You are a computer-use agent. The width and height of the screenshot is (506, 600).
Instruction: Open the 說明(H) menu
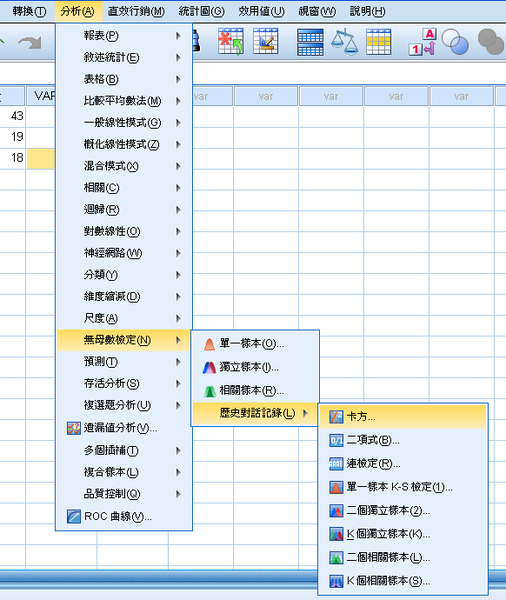click(368, 11)
